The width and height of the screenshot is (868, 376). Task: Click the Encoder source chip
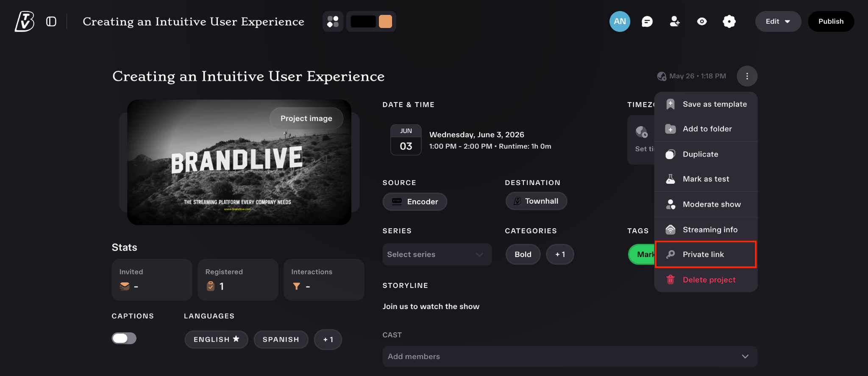tap(415, 202)
